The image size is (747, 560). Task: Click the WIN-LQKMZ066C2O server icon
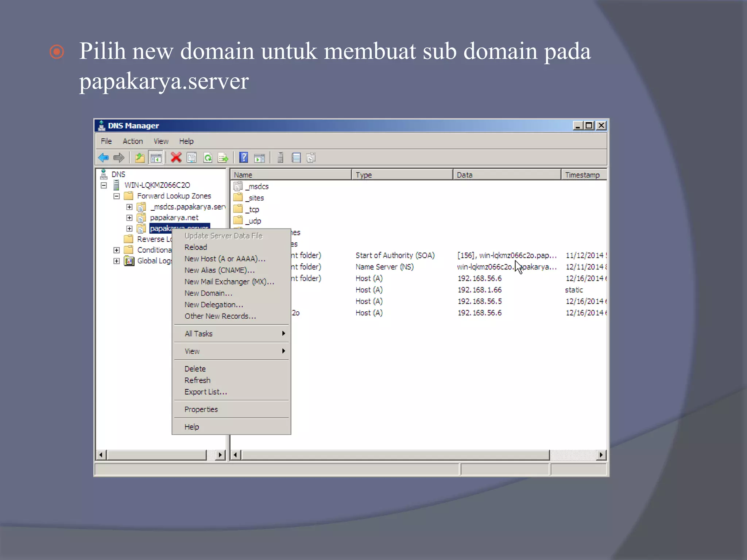point(116,185)
